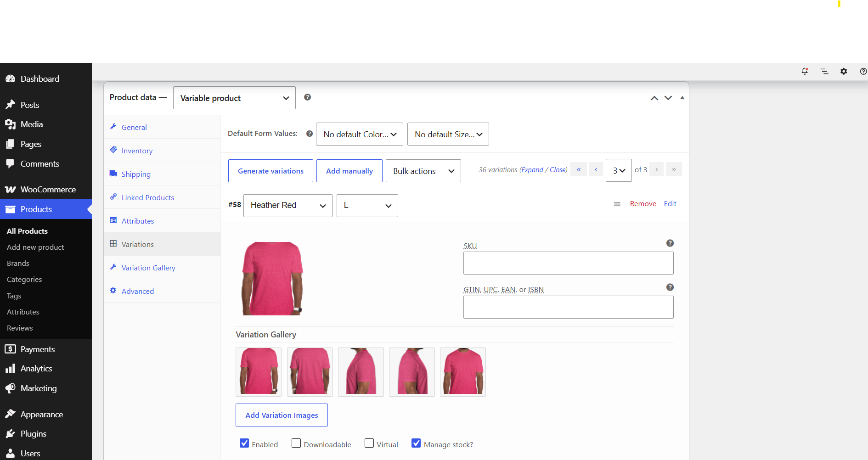Viewport: 868px width, 460px height.
Task: Go to previous variations page arrow
Action: pyautogui.click(x=596, y=169)
